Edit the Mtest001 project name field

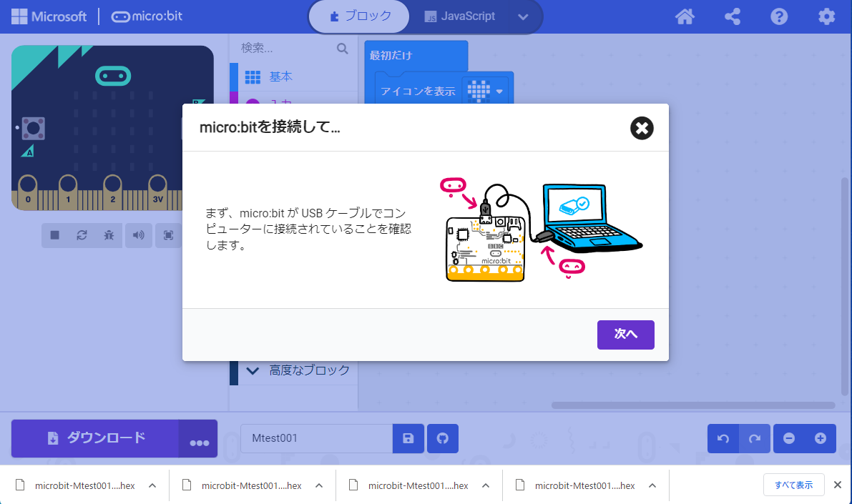click(x=316, y=438)
